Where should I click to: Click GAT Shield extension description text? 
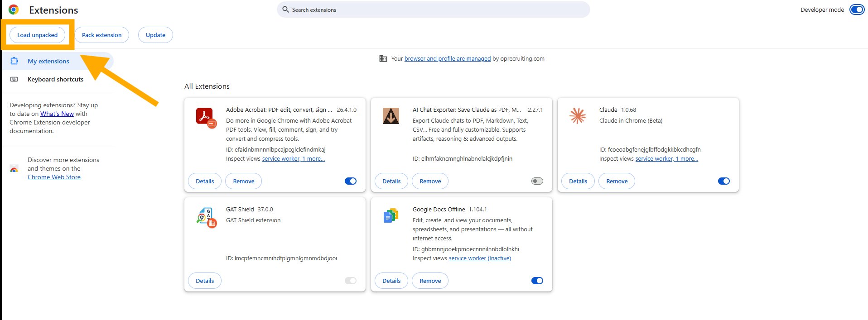click(x=253, y=220)
